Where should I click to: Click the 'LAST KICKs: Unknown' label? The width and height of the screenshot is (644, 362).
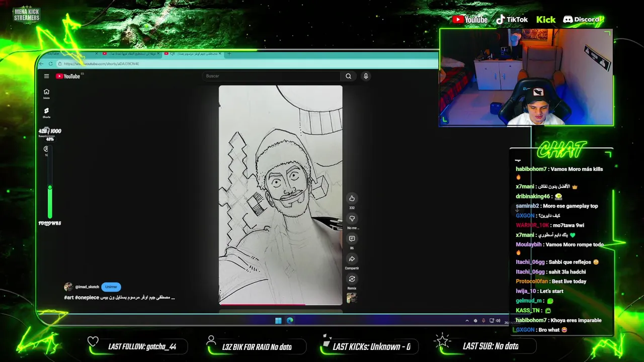pos(371,346)
